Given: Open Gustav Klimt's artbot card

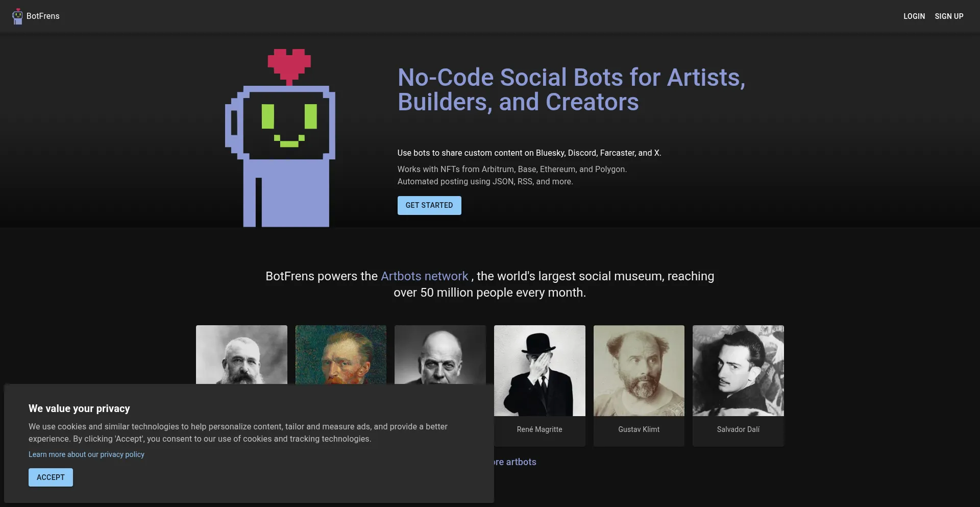Looking at the screenshot, I should (638, 371).
